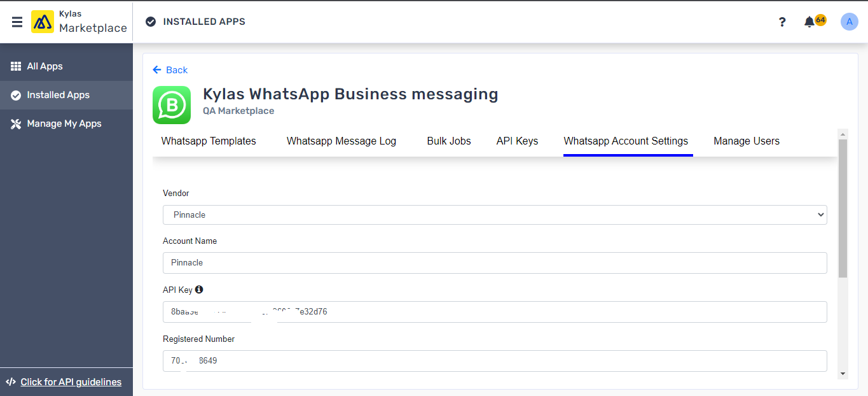The height and width of the screenshot is (396, 868).
Task: Open the Manage Users tab
Action: point(747,141)
